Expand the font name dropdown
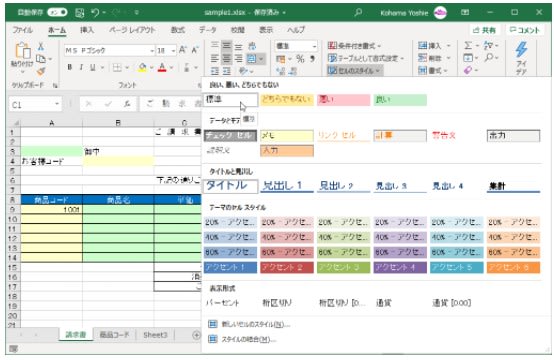554x360 pixels. click(x=152, y=51)
